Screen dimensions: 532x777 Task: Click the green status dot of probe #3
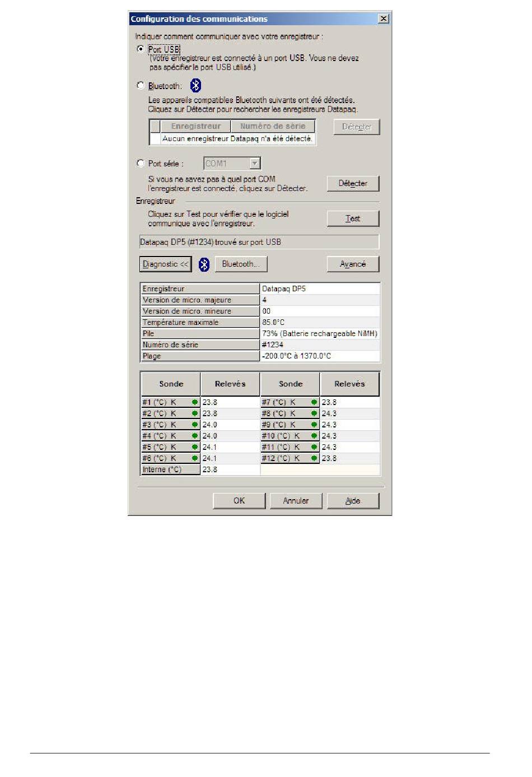click(x=195, y=425)
